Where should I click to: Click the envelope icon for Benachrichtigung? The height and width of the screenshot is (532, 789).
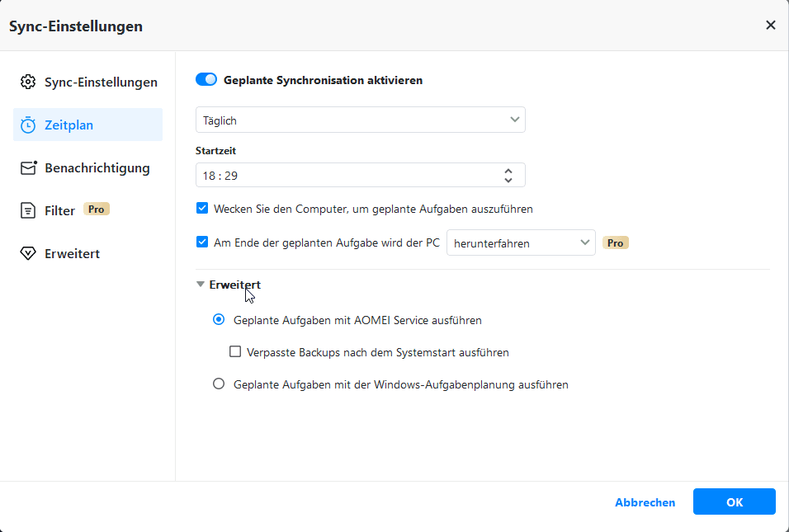click(28, 168)
